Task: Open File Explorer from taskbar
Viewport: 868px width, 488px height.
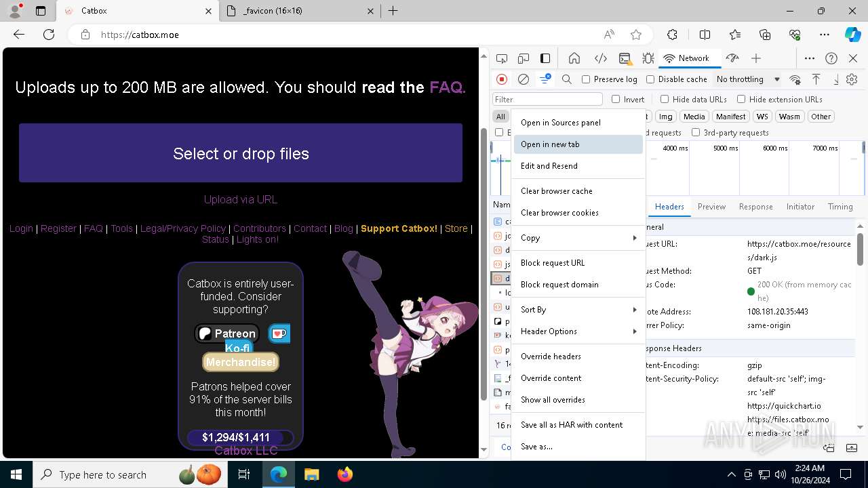Action: pyautogui.click(x=311, y=474)
